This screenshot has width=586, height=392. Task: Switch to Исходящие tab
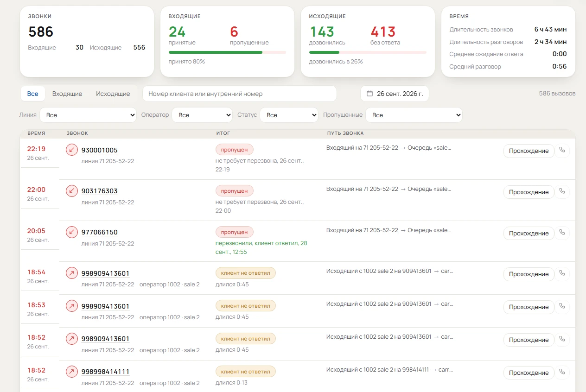(113, 94)
